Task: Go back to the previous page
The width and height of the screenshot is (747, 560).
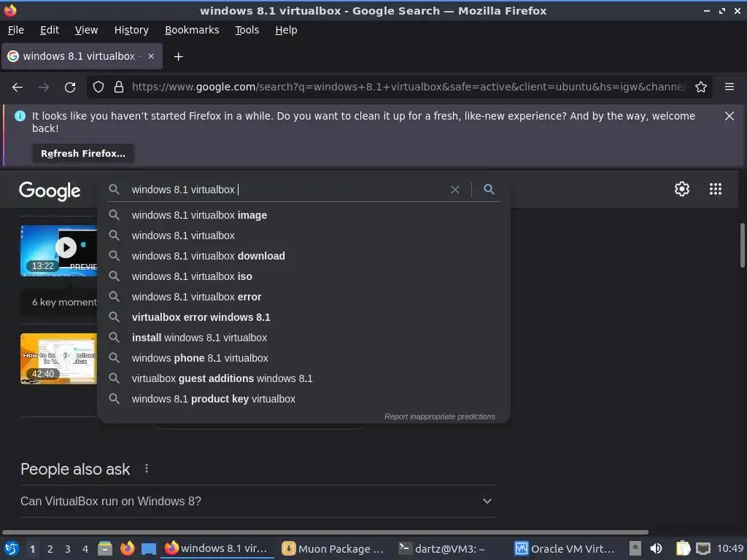Action: click(x=18, y=87)
